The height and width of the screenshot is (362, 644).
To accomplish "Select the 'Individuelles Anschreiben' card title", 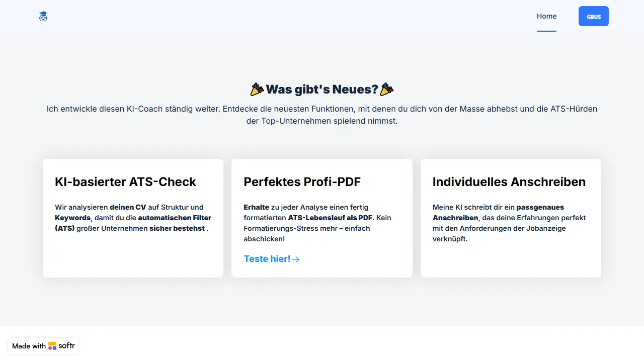I will [x=509, y=182].
